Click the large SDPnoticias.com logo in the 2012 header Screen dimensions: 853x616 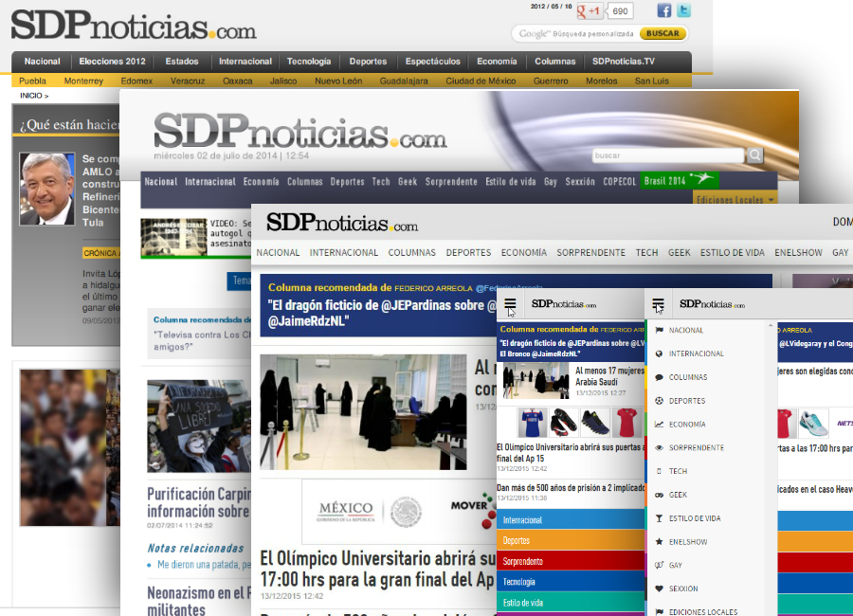pyautogui.click(x=134, y=25)
